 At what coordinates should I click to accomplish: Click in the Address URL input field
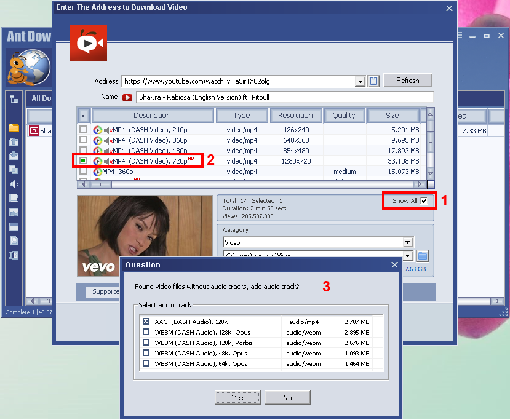tap(239, 81)
